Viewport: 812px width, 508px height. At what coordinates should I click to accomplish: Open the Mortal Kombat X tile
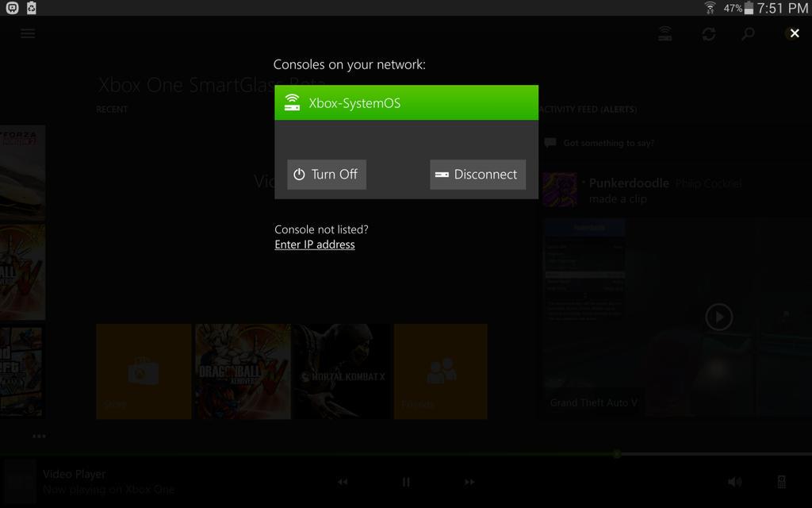[343, 371]
